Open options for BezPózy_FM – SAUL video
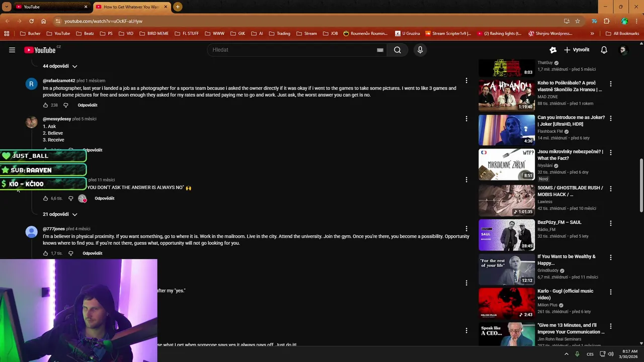 [611, 223]
